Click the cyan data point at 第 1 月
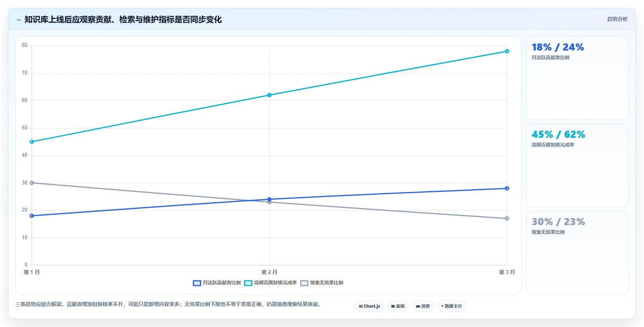Image resolution: width=644 pixels, height=327 pixels. [x=32, y=142]
